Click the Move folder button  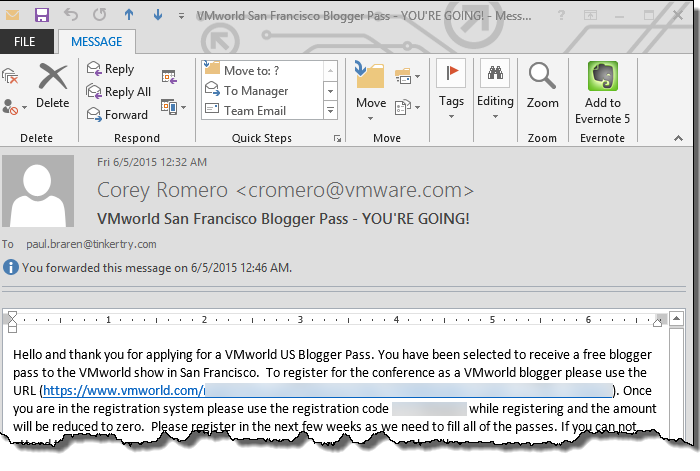click(371, 92)
